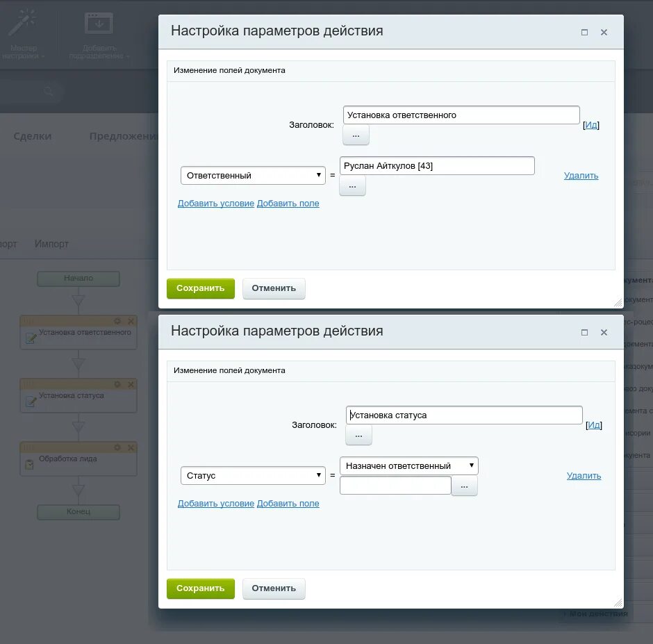Click the ellipsis button under Руслан Айткулов field
Screen dimensions: 653x644
pos(352,185)
